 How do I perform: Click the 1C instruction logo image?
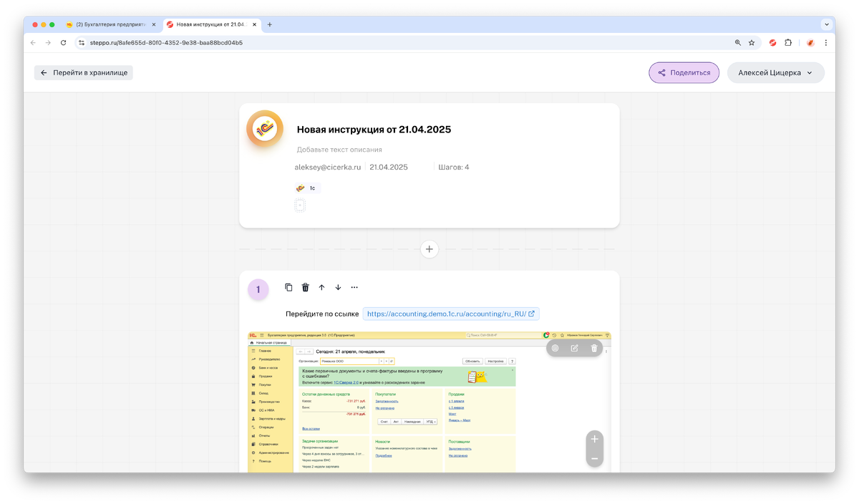pos(265,129)
